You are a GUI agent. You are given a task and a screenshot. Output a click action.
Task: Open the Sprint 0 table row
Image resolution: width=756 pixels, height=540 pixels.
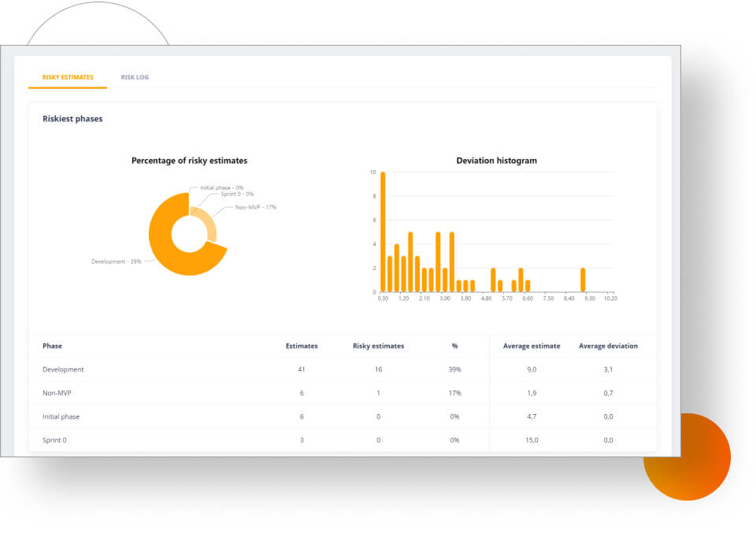(x=54, y=440)
